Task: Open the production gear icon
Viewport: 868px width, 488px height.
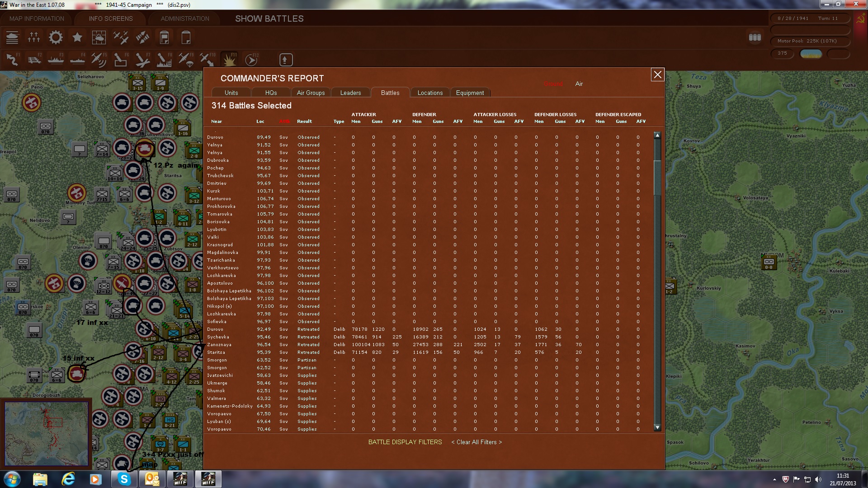Action: point(56,38)
